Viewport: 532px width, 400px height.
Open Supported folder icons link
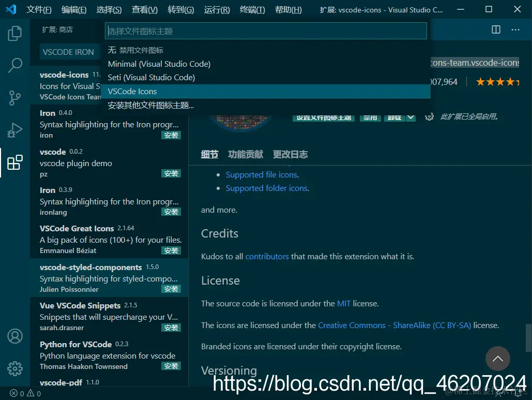point(267,188)
